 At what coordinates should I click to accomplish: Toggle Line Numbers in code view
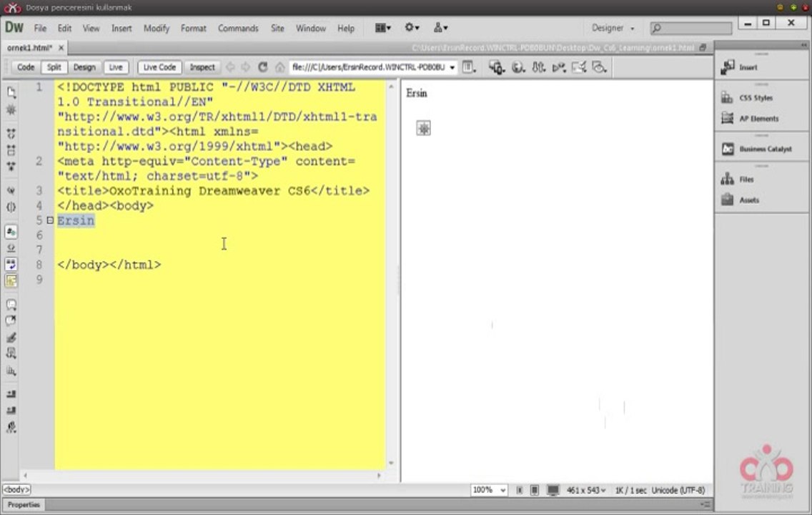(11, 232)
